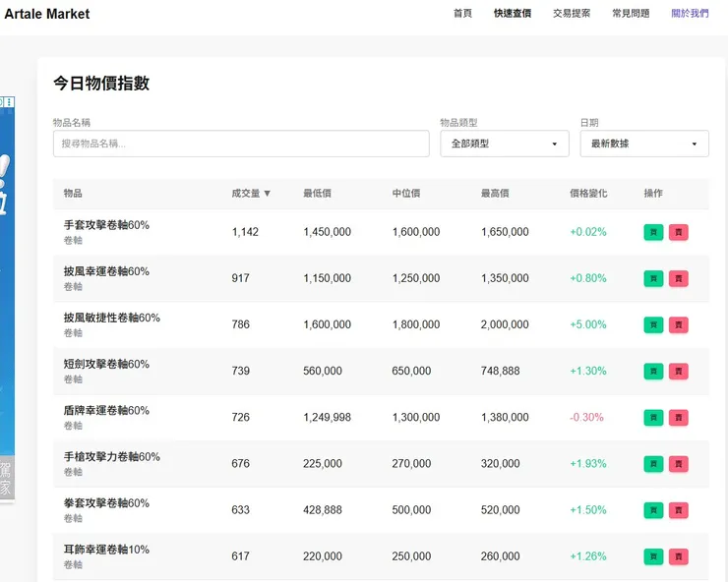
Task: Click red sell button for 耳飾幸運卷軸10%
Action: pyautogui.click(x=679, y=556)
